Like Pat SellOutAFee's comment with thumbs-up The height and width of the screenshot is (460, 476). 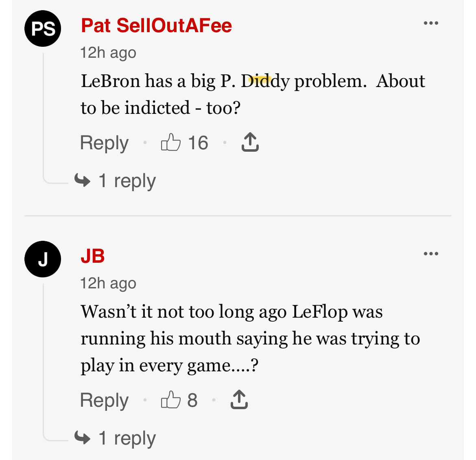click(x=170, y=143)
